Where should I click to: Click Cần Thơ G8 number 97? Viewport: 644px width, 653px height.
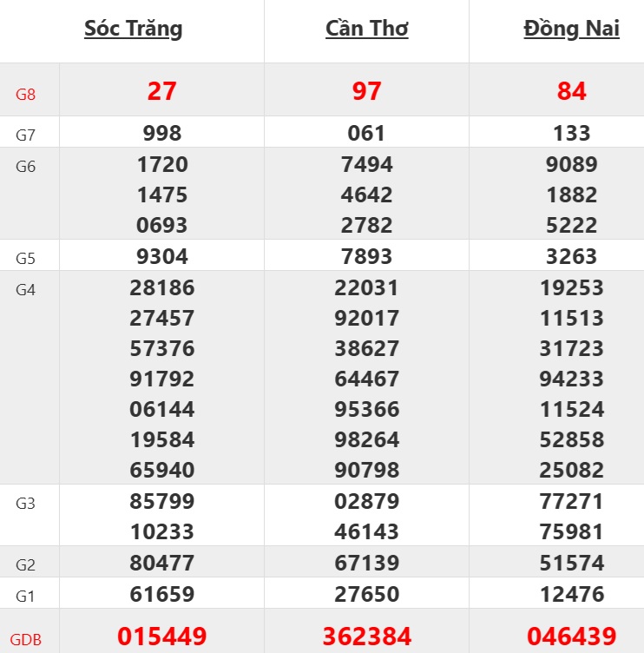click(367, 91)
